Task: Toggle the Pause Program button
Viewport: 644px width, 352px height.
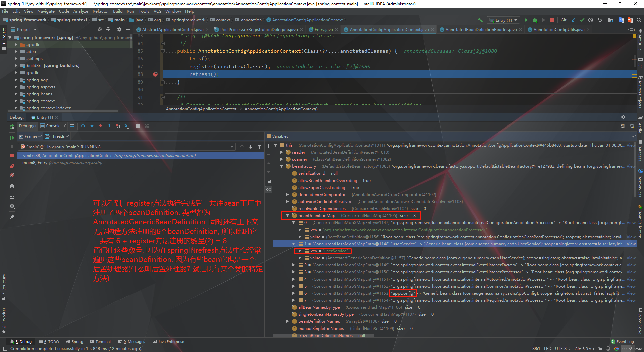Action: tap(12, 147)
